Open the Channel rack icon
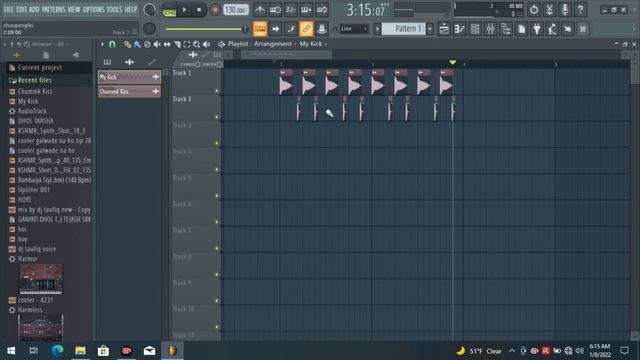 click(x=475, y=29)
